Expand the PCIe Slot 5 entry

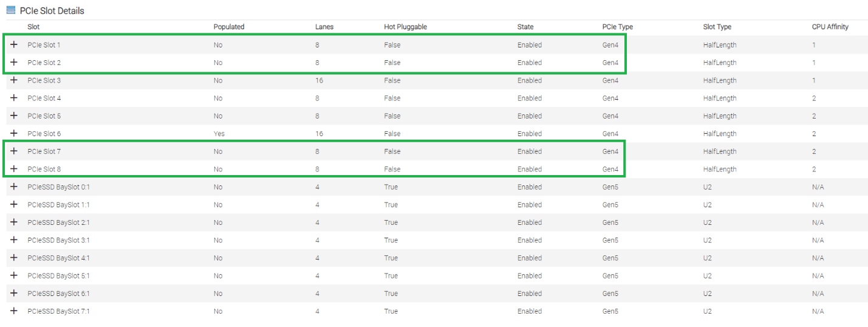point(14,115)
